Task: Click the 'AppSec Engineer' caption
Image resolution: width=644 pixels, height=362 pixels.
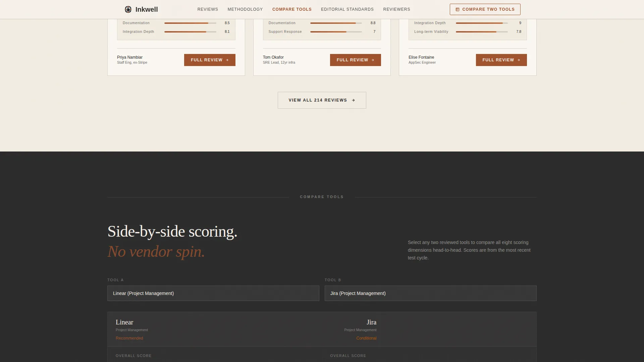Action: click(422, 63)
